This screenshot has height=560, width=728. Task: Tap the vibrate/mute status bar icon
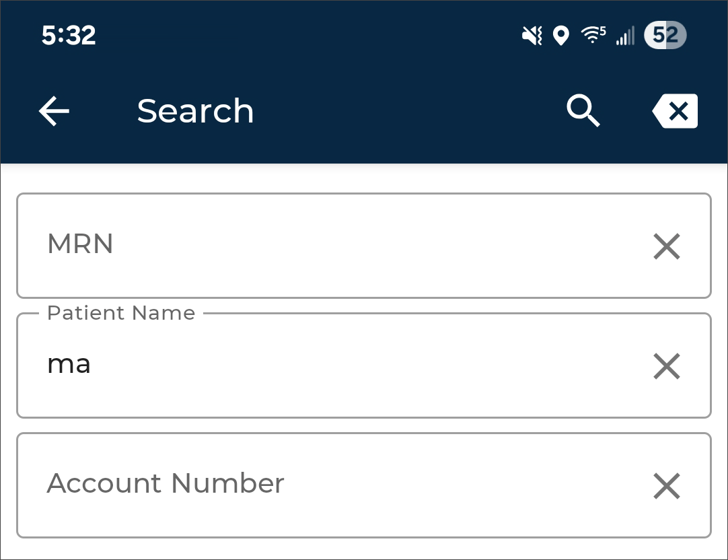click(532, 35)
